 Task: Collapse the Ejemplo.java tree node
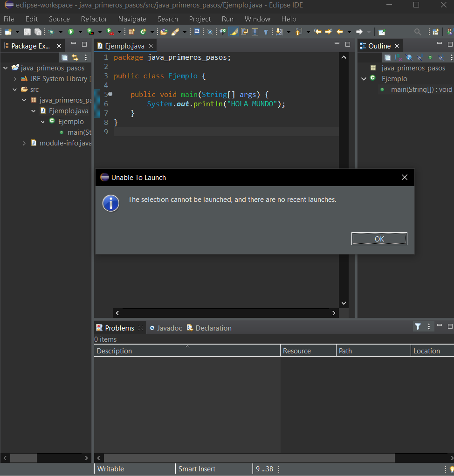[34, 111]
